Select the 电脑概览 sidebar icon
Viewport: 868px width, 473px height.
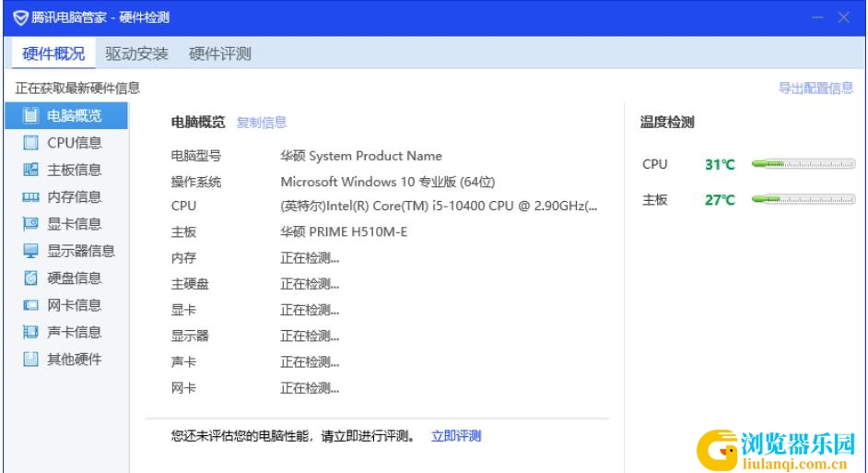click(x=30, y=115)
